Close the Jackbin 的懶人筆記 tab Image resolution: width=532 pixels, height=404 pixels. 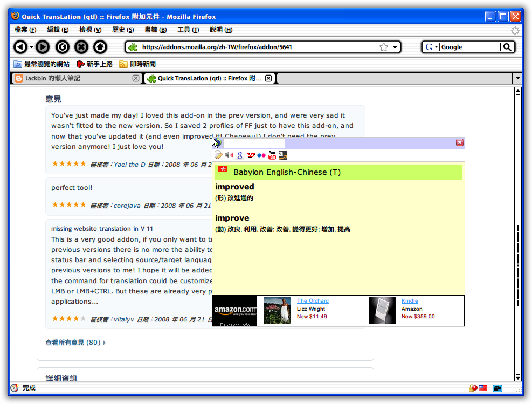coord(136,78)
